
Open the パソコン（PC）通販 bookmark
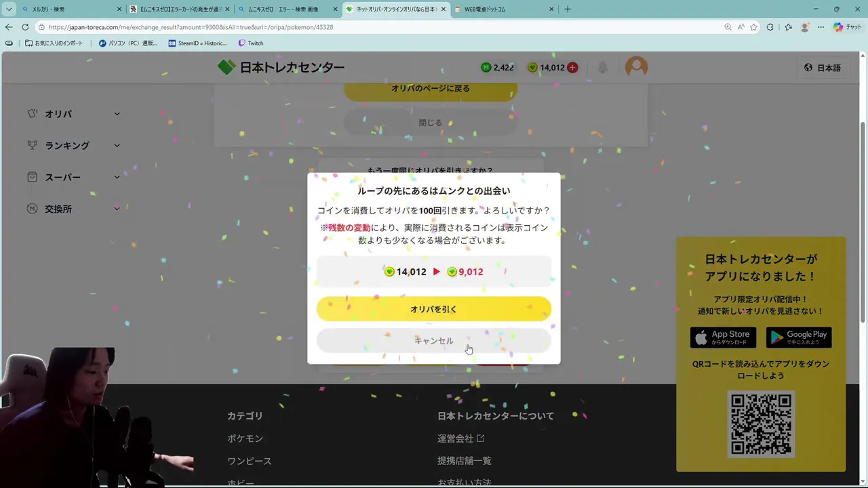pyautogui.click(x=127, y=43)
